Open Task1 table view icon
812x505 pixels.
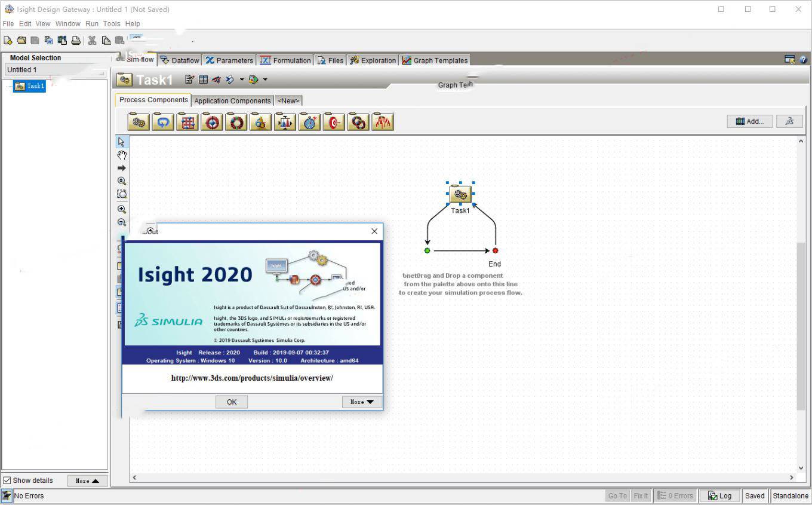[204, 79]
